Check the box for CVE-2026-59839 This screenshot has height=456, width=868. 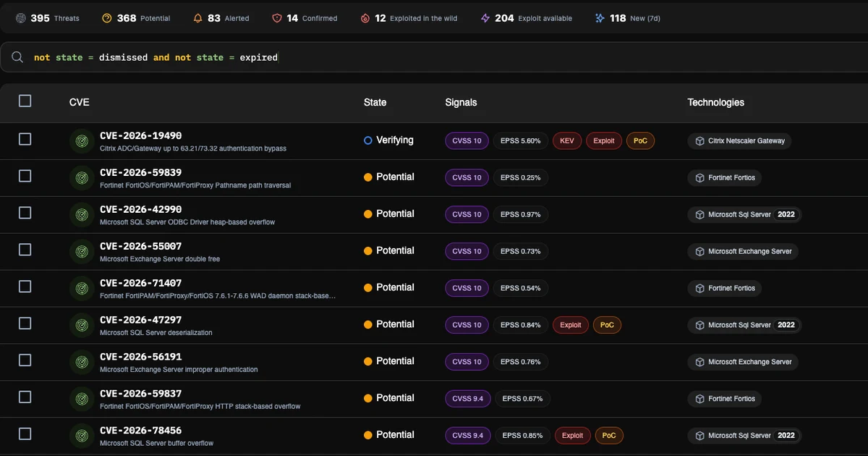tap(25, 176)
